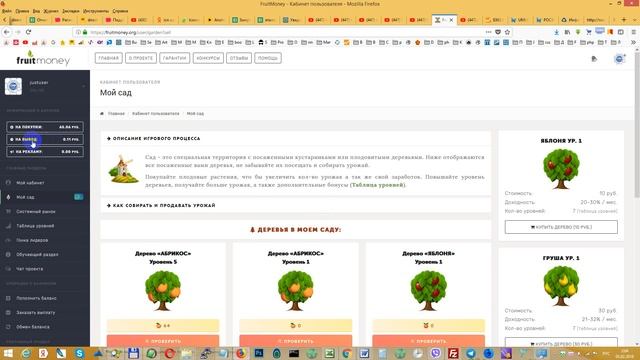The height and width of the screenshot is (360, 640).
Task: Click the shopping cart extension icon
Action: [x=589, y=32]
